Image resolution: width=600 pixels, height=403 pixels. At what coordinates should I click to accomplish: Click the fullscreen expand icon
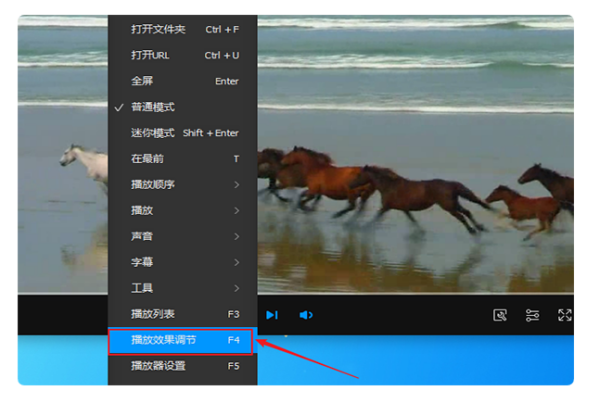pos(564,315)
